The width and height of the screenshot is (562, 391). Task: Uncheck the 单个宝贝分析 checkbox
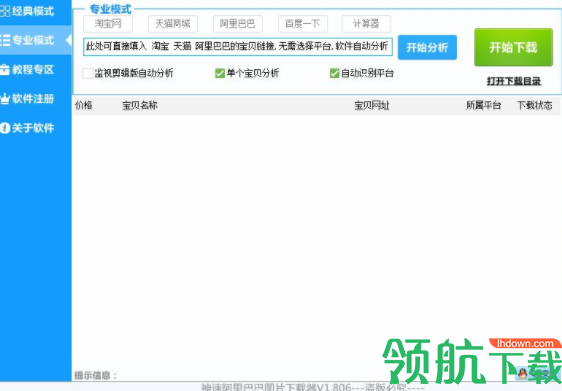click(x=220, y=73)
